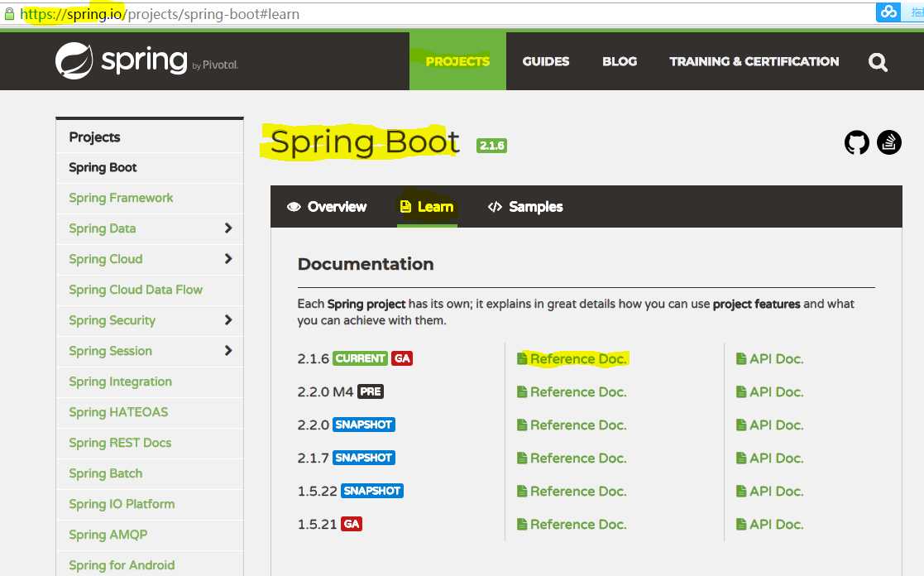
Task: Click the eye icon beside Overview
Action: (x=294, y=207)
